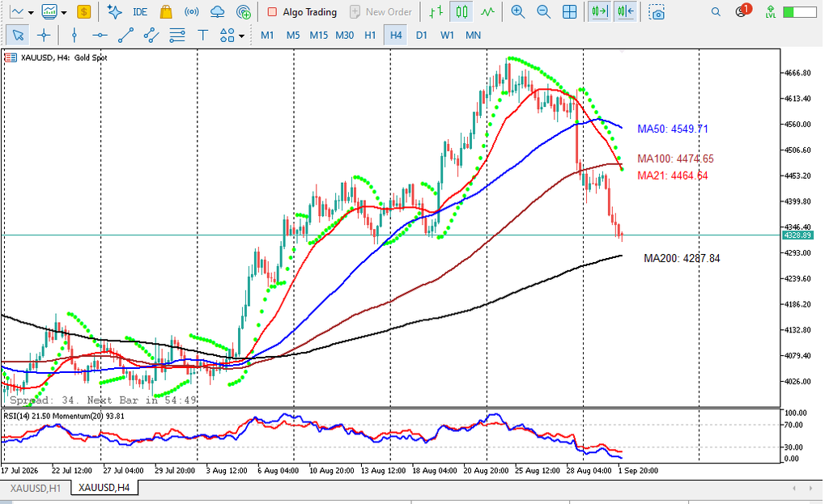Click the 1 Sep 20:00 time axis label
829x504 pixels.
(638, 470)
